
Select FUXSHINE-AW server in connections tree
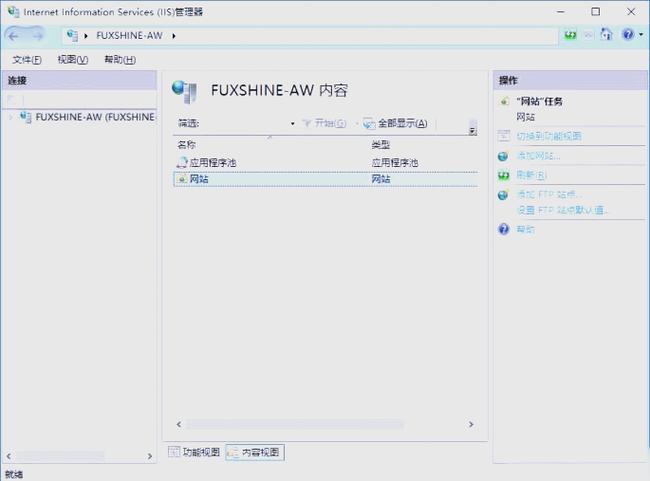click(x=95, y=117)
